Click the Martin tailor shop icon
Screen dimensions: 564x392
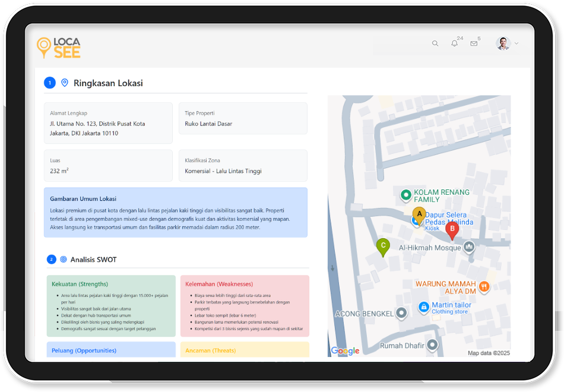tap(424, 307)
